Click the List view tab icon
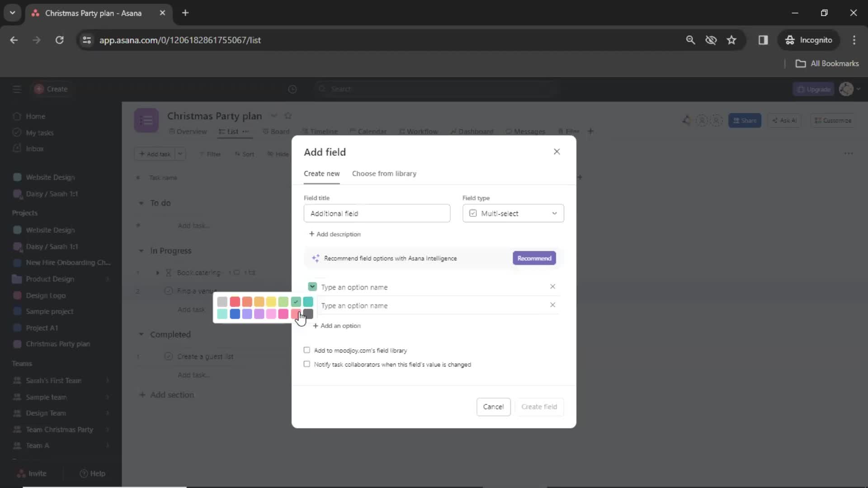The height and width of the screenshot is (488, 868). pyautogui.click(x=222, y=131)
